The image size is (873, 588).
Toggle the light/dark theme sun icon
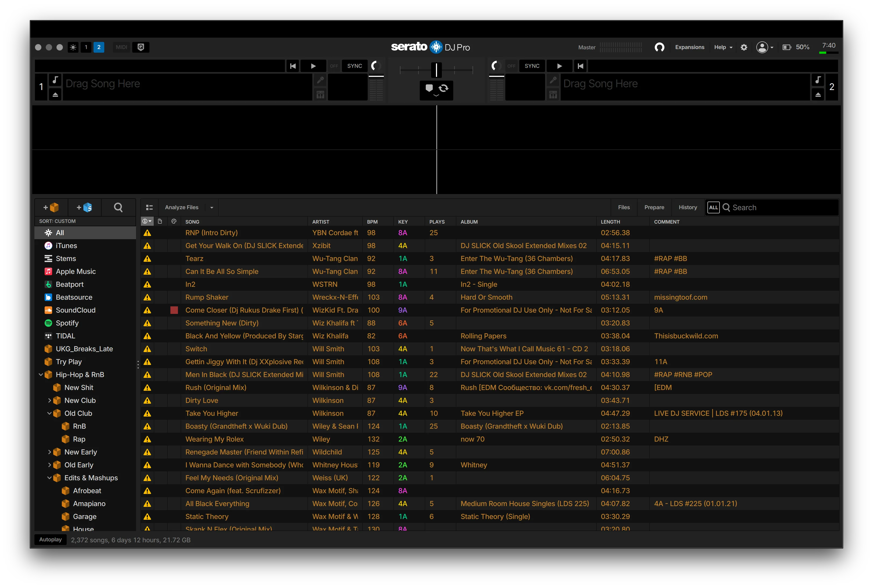pos(73,47)
